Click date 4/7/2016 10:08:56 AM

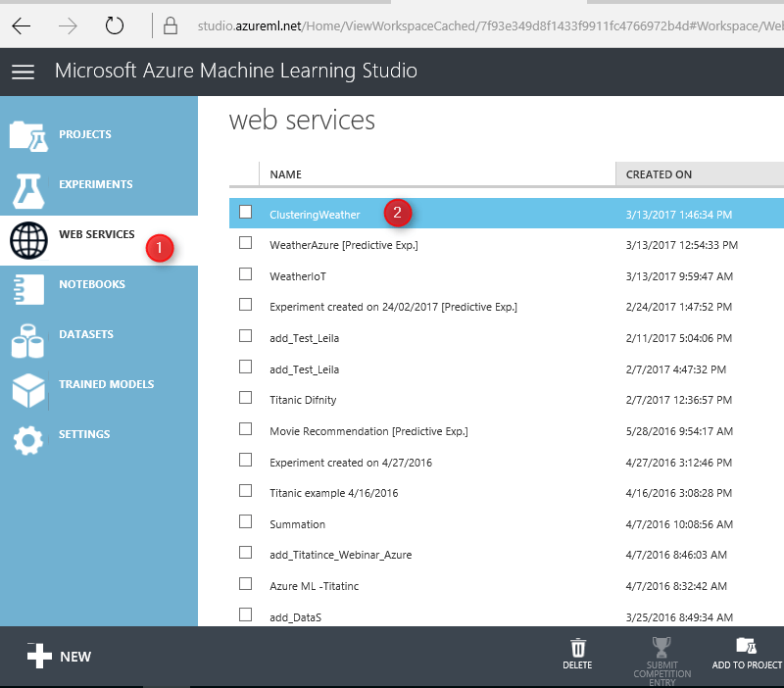679,524
